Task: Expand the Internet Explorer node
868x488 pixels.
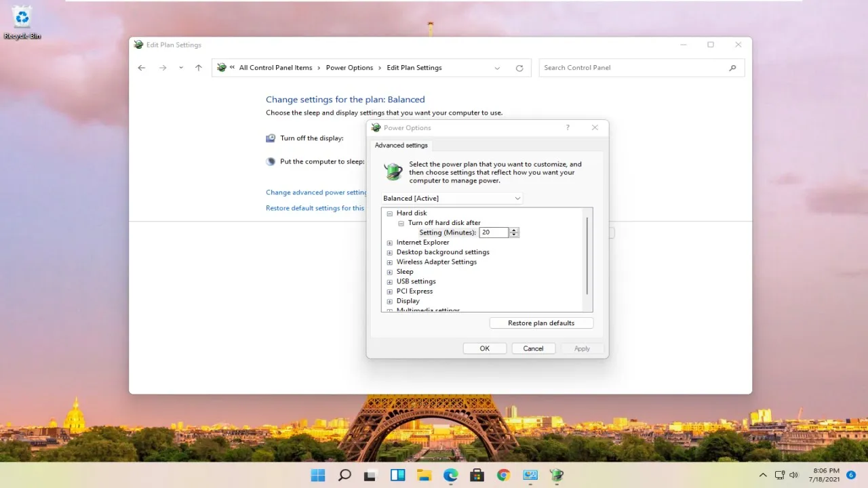Action: 390,243
